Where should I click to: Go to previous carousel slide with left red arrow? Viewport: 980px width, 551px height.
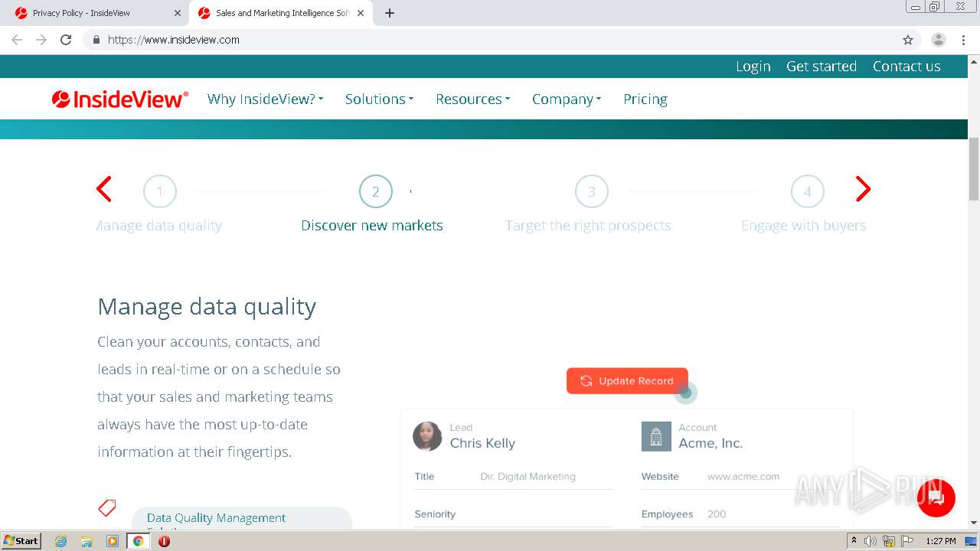pyautogui.click(x=104, y=189)
